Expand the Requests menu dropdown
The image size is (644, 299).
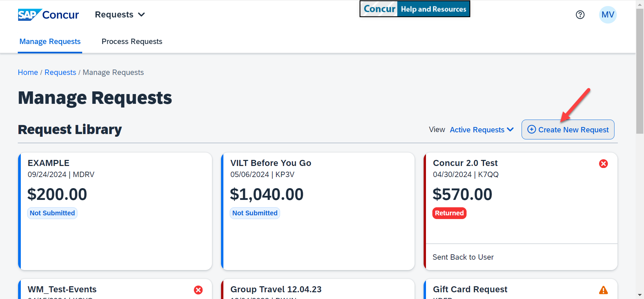[120, 15]
